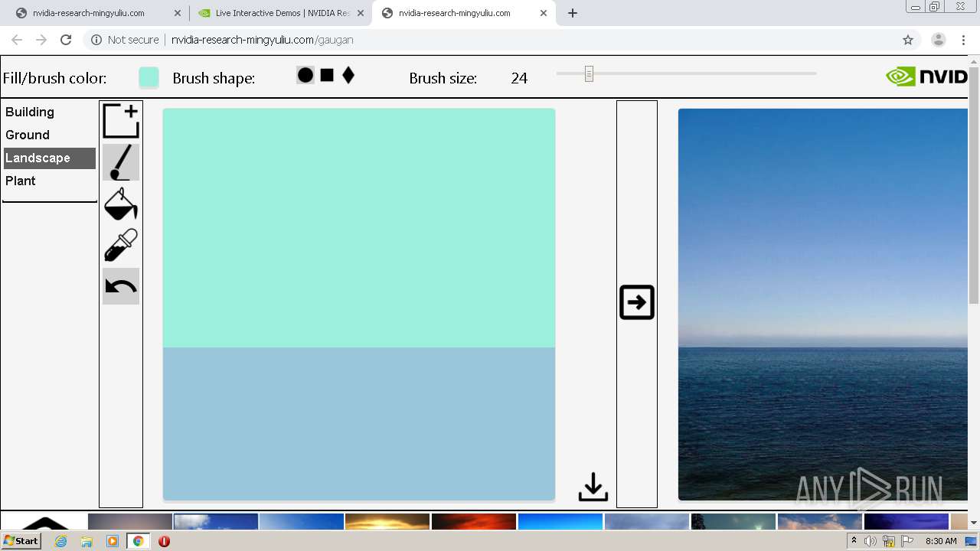Pick the dark tree silhouette style thumbnail
Image resolution: width=980 pixels, height=551 pixels.
pos(733,522)
